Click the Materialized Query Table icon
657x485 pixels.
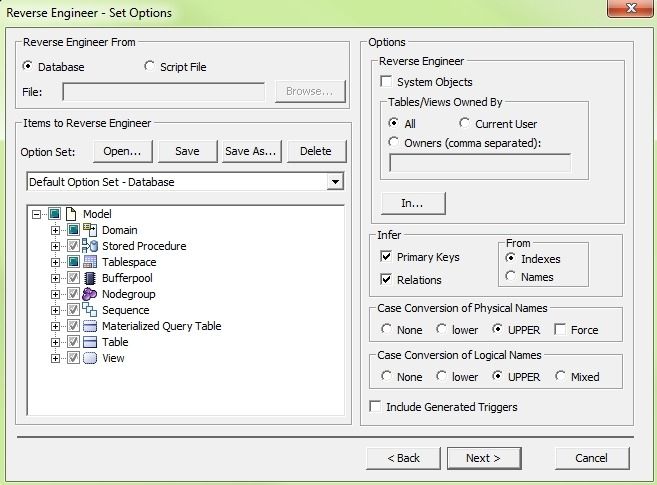[90, 326]
